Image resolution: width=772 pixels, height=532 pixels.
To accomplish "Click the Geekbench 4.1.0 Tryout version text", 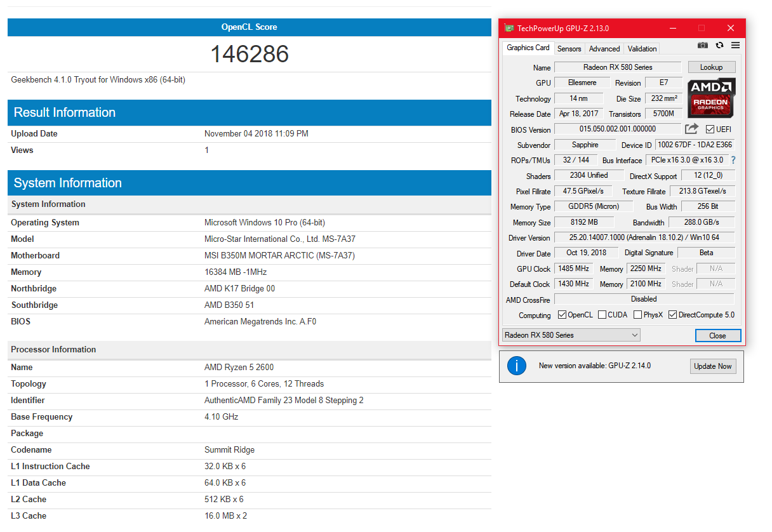I will 98,80.
